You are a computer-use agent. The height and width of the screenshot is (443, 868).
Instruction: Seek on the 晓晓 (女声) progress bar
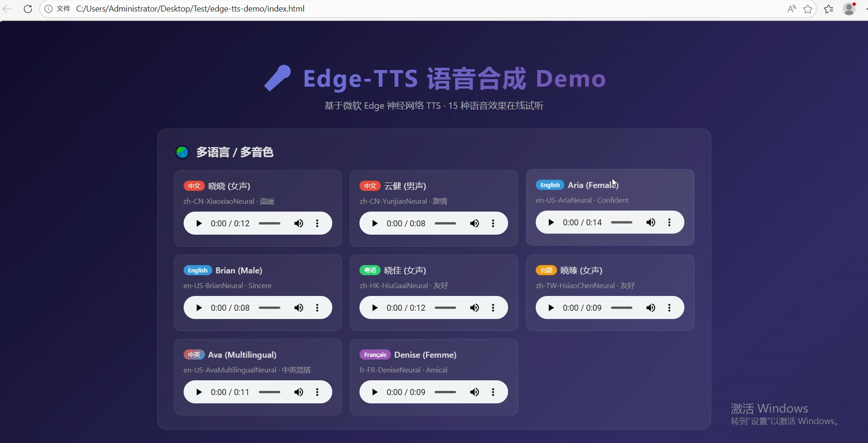(269, 224)
